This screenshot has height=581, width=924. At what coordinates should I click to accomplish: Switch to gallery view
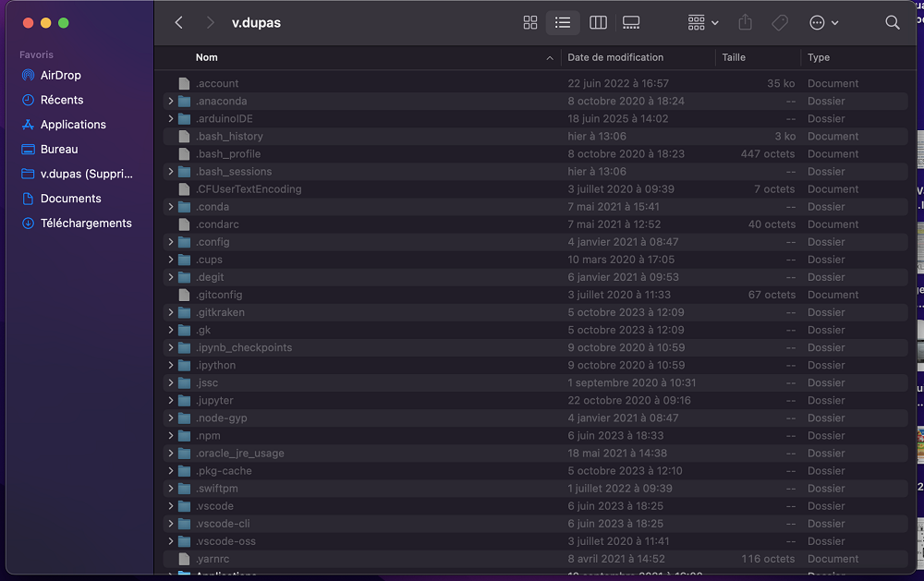click(631, 23)
